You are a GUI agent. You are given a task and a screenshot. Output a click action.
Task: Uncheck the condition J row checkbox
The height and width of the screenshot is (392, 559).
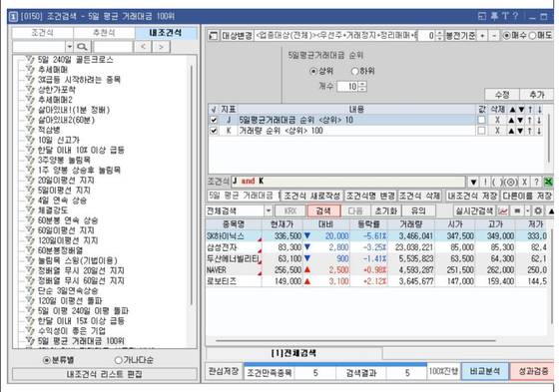(214, 120)
